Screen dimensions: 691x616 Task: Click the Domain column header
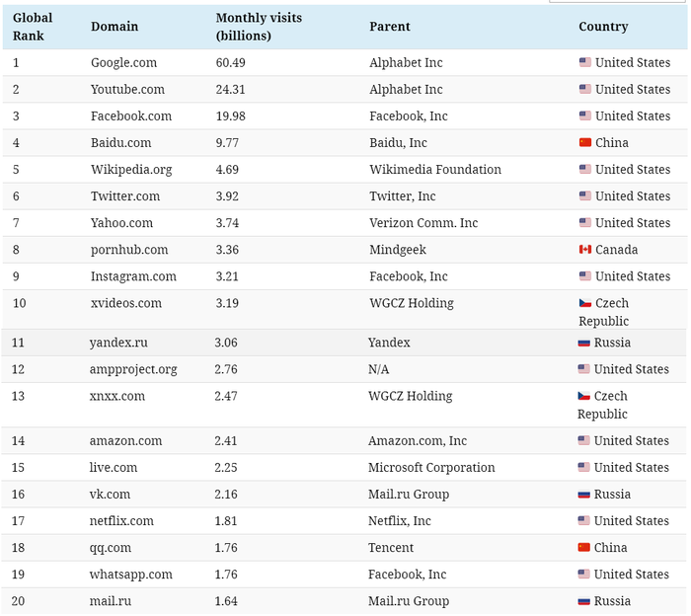point(115,27)
